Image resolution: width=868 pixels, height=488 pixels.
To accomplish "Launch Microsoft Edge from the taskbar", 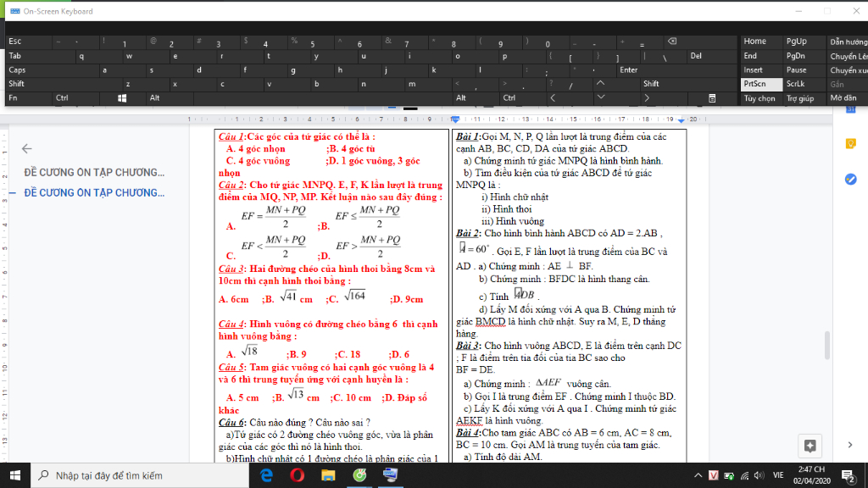I will [266, 475].
